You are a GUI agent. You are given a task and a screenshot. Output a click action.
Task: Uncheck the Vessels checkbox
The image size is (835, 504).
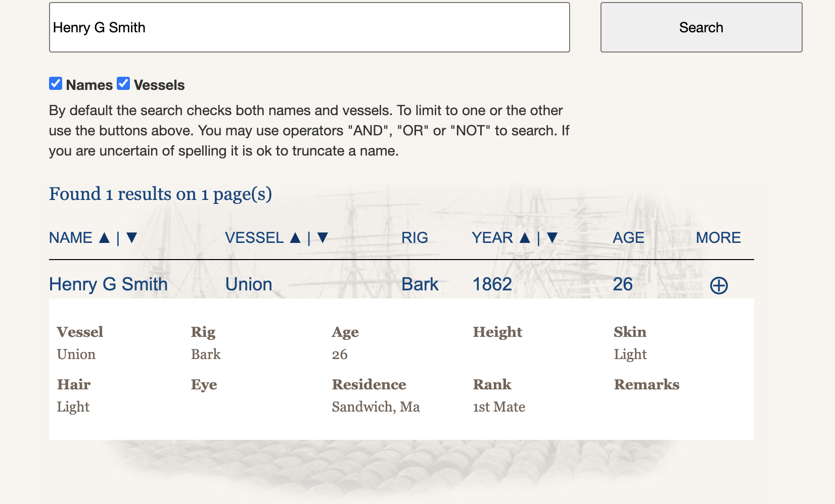point(123,83)
